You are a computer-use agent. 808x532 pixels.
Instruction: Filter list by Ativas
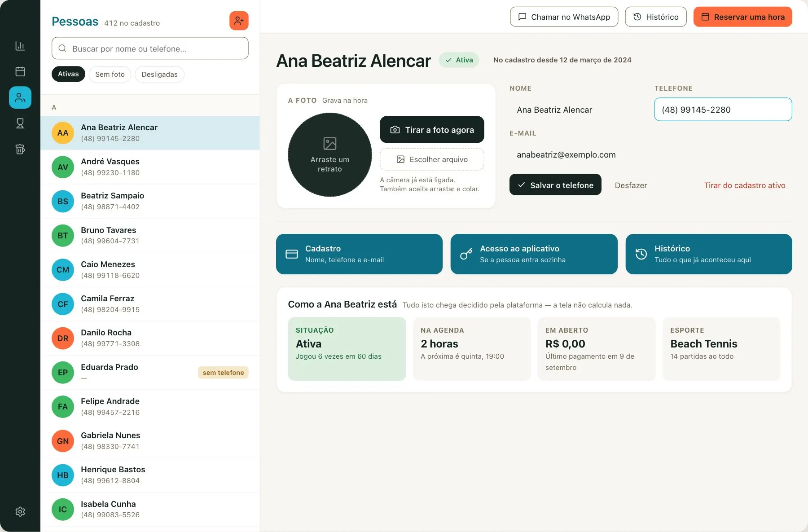click(68, 74)
